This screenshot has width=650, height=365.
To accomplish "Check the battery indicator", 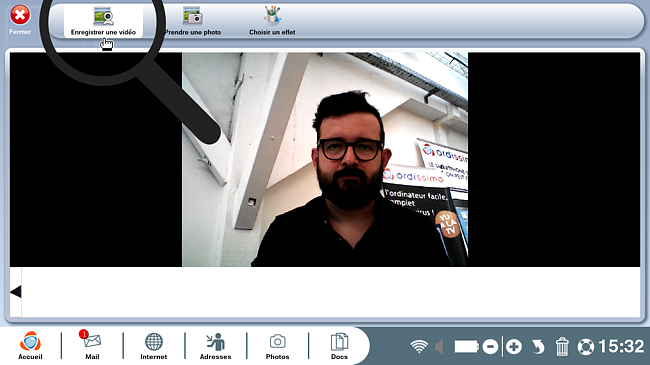I will click(x=466, y=347).
